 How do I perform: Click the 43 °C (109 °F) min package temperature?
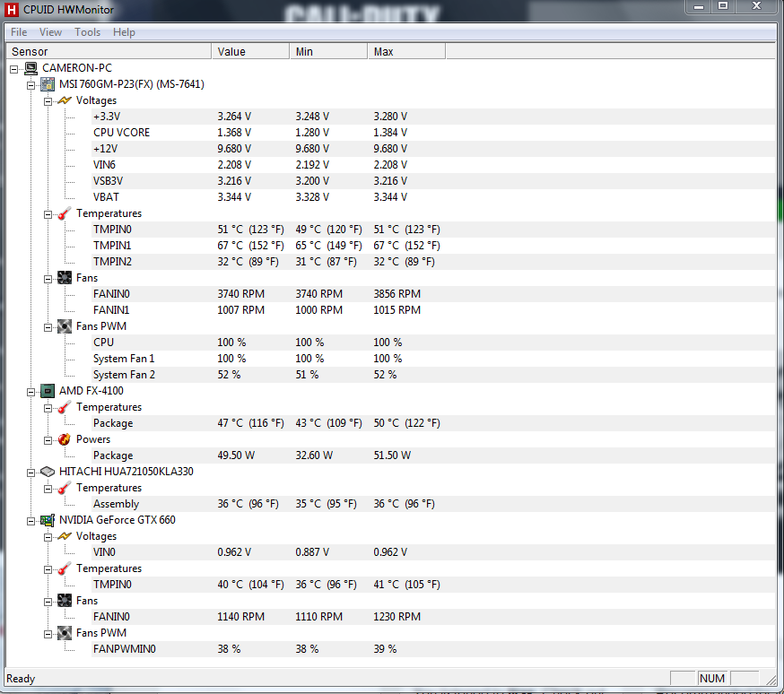pos(328,423)
